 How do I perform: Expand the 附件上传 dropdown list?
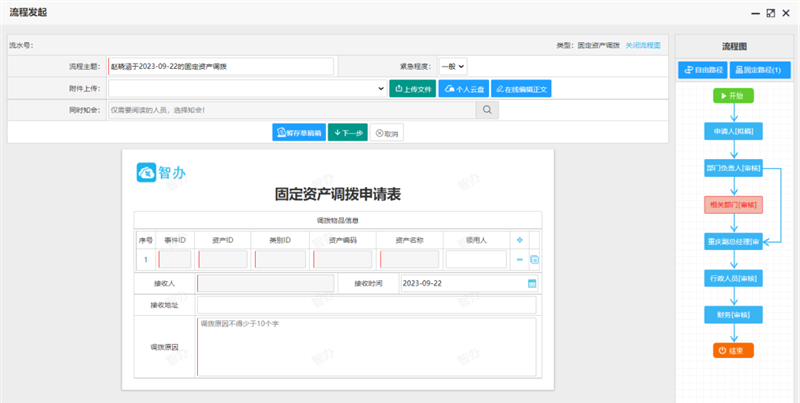coord(380,89)
